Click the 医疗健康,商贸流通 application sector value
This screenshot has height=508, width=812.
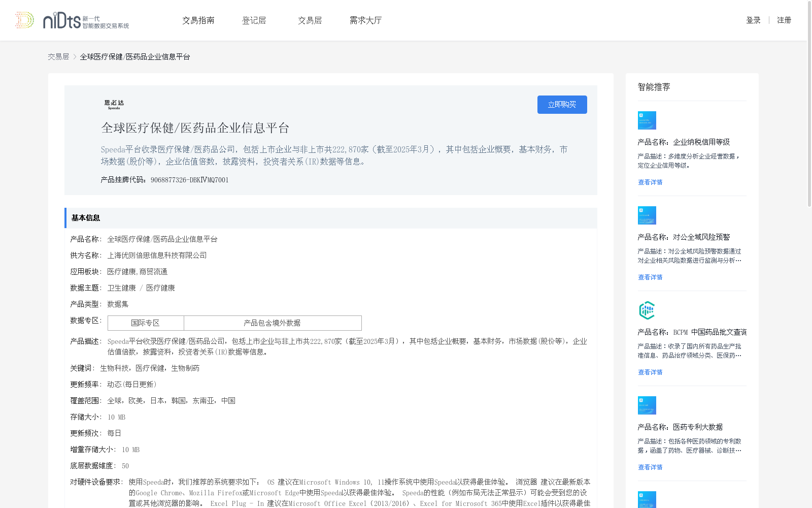[x=138, y=272]
